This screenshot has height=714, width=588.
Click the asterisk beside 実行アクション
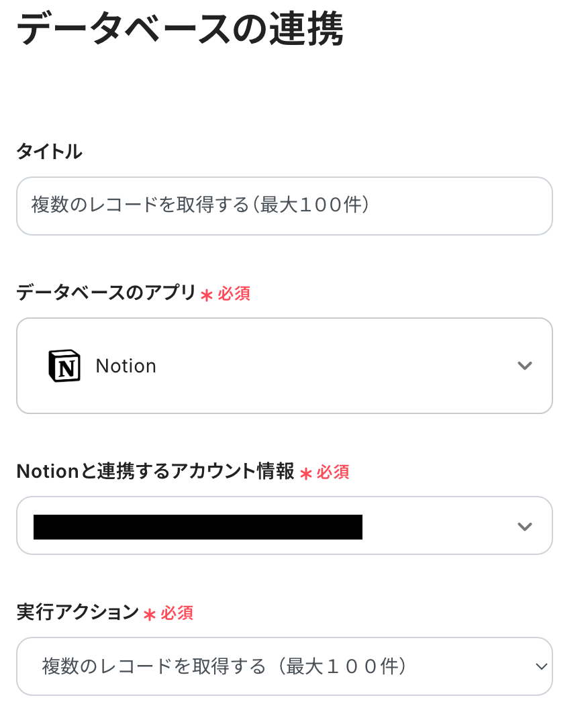pos(150,614)
